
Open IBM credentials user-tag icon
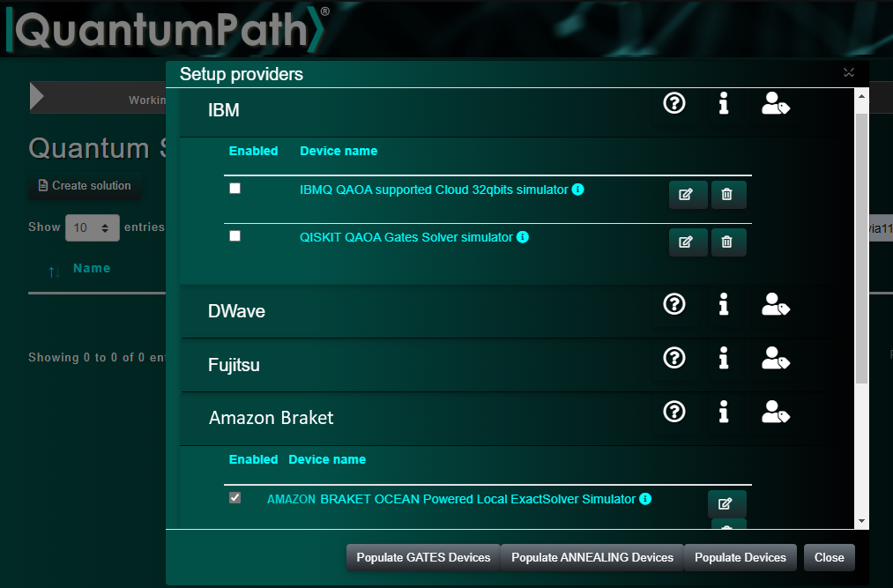[x=775, y=104]
